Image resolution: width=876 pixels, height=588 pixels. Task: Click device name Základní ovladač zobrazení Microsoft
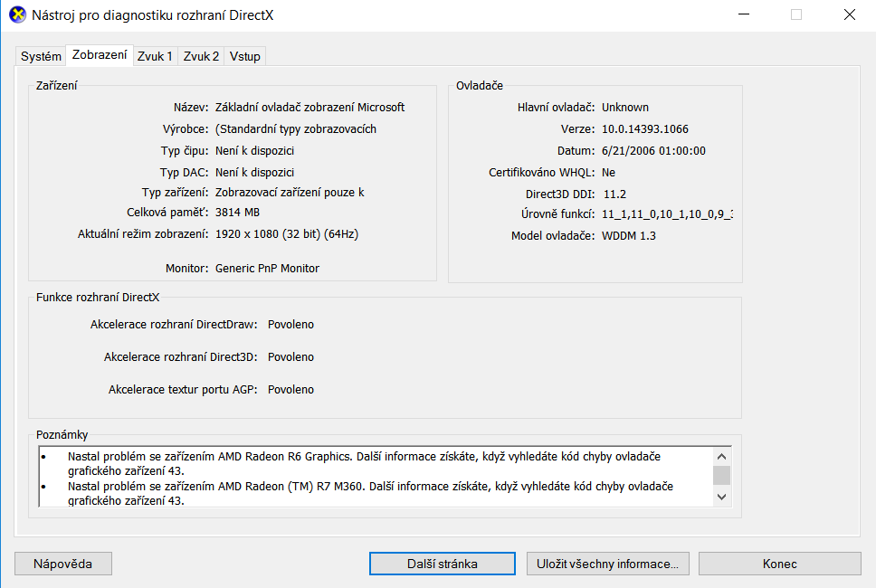point(309,108)
